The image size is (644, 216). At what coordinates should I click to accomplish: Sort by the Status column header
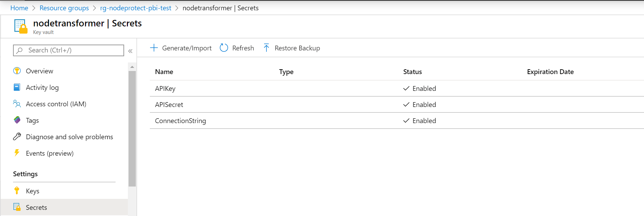[x=413, y=72]
